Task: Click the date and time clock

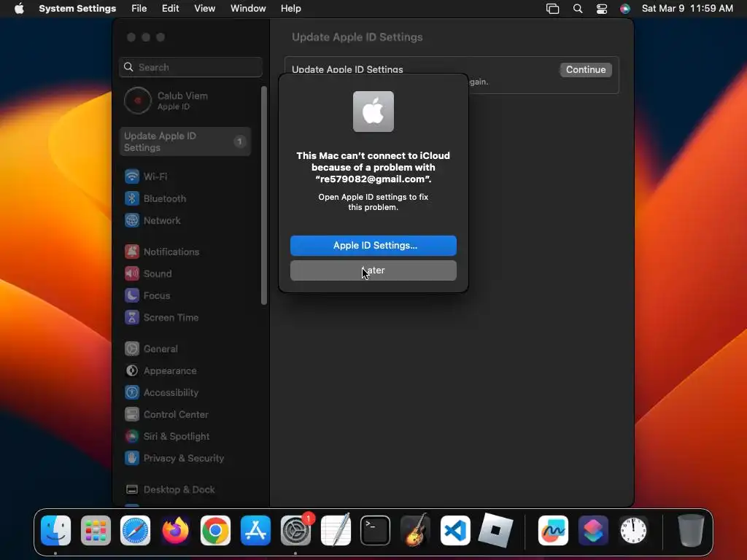Action: pos(687,9)
